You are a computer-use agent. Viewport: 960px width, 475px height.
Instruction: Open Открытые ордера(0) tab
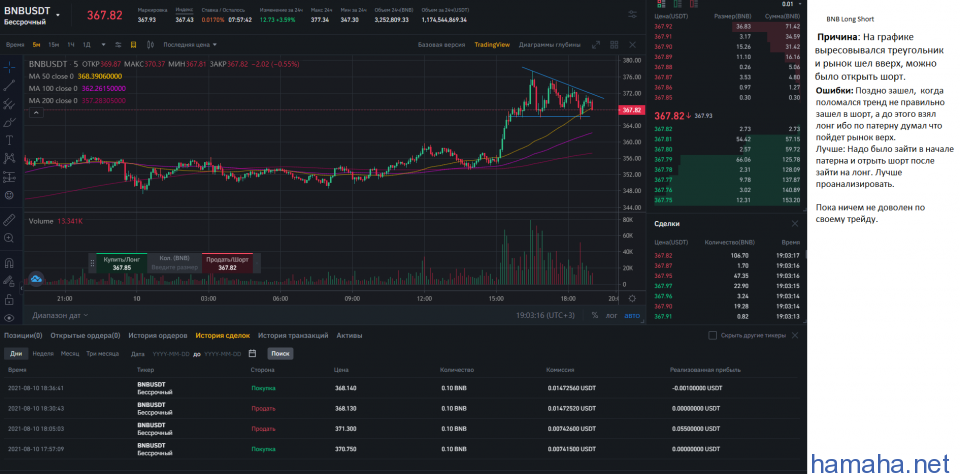pyautogui.click(x=85, y=335)
